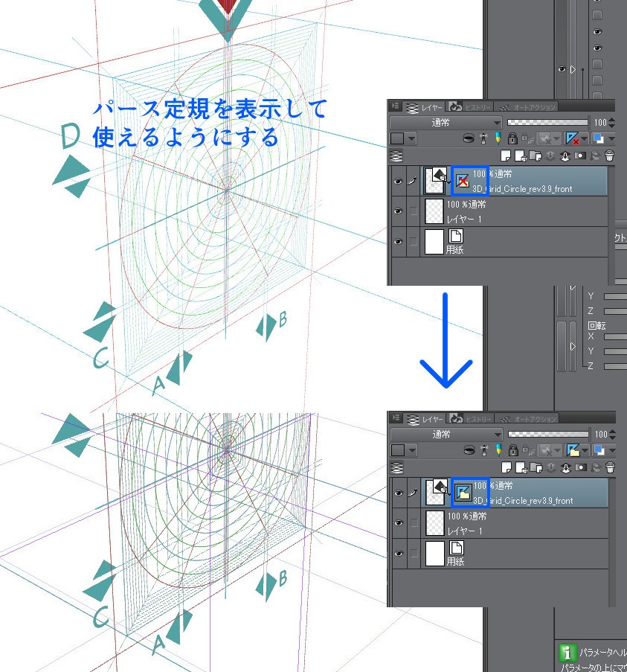The height and width of the screenshot is (672, 627).
Task: Open the ruler display options dropdown arrow
Action: [x=583, y=139]
